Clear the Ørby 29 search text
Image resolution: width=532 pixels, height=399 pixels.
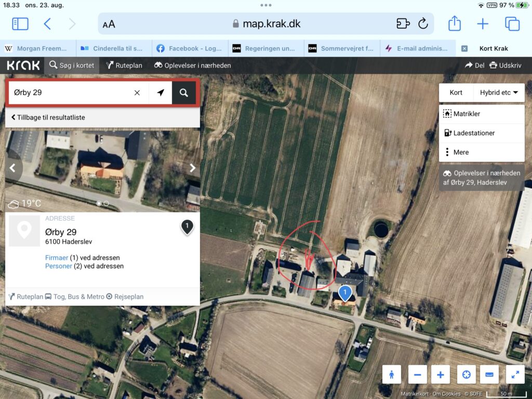coord(137,92)
